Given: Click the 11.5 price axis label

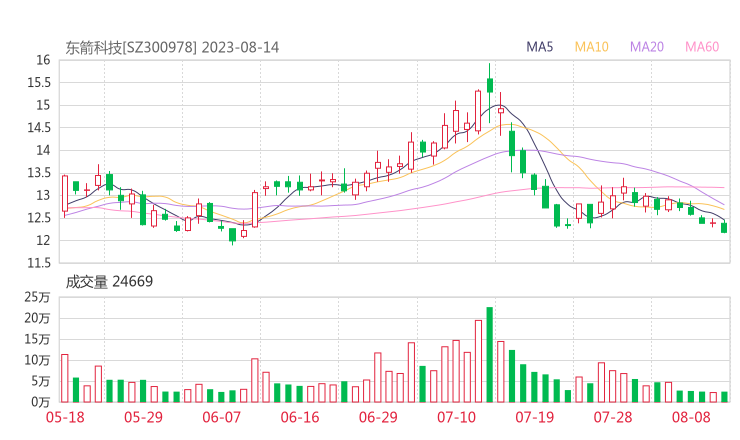Looking at the screenshot, I should (x=39, y=263).
